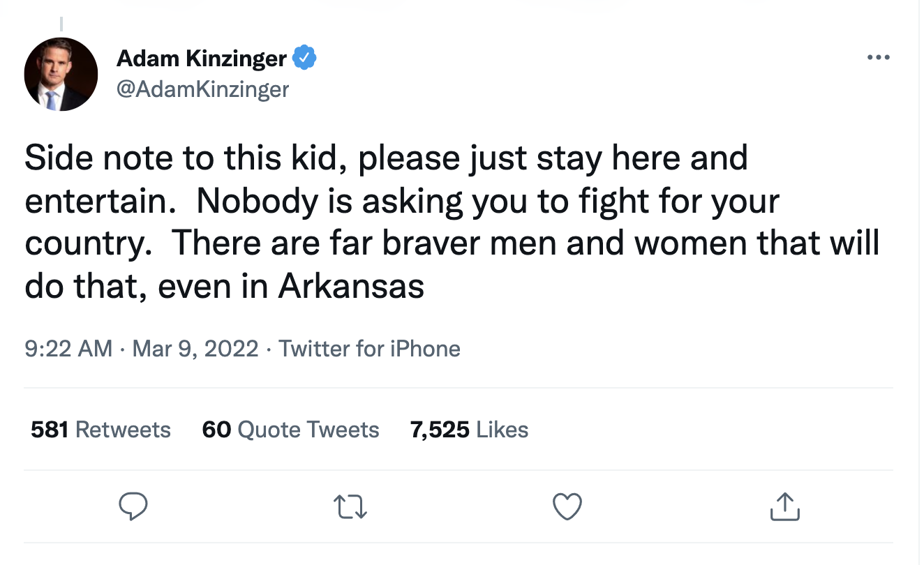
Task: Click the 9:22 AM timestamp
Action: pos(68,348)
